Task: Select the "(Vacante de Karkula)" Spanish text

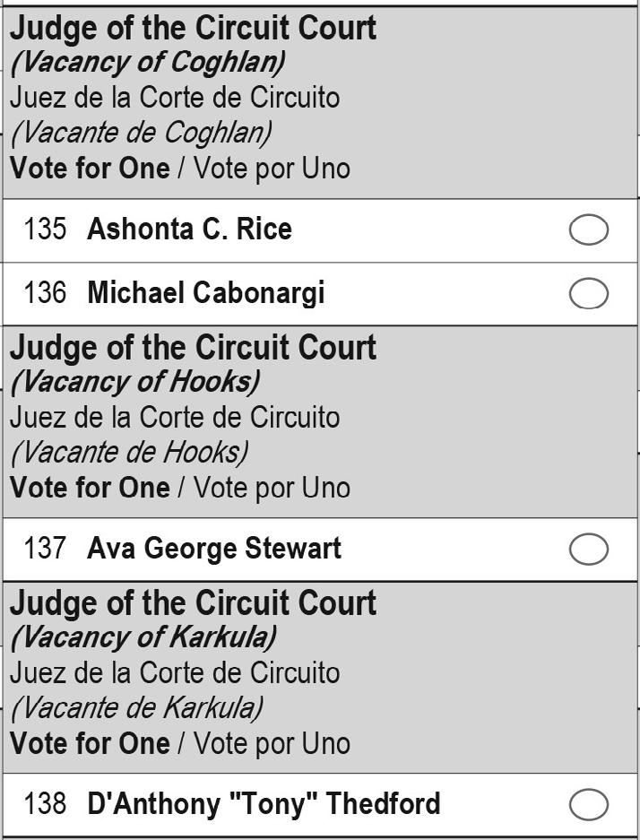Action: 137,709
